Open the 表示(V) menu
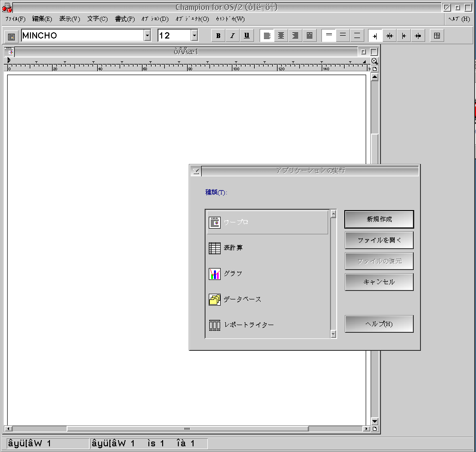The image size is (476, 452). tap(69, 19)
